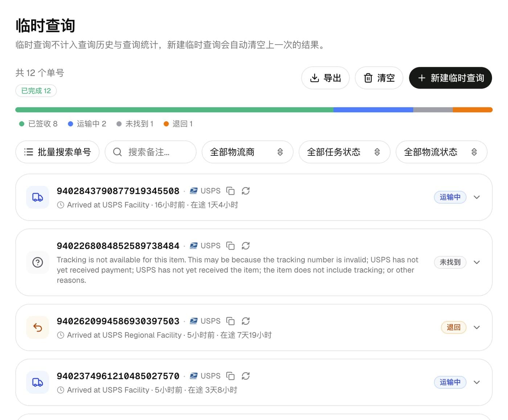Expand details of parcel 9402268084852589738484
The image size is (508, 420).
(477, 262)
